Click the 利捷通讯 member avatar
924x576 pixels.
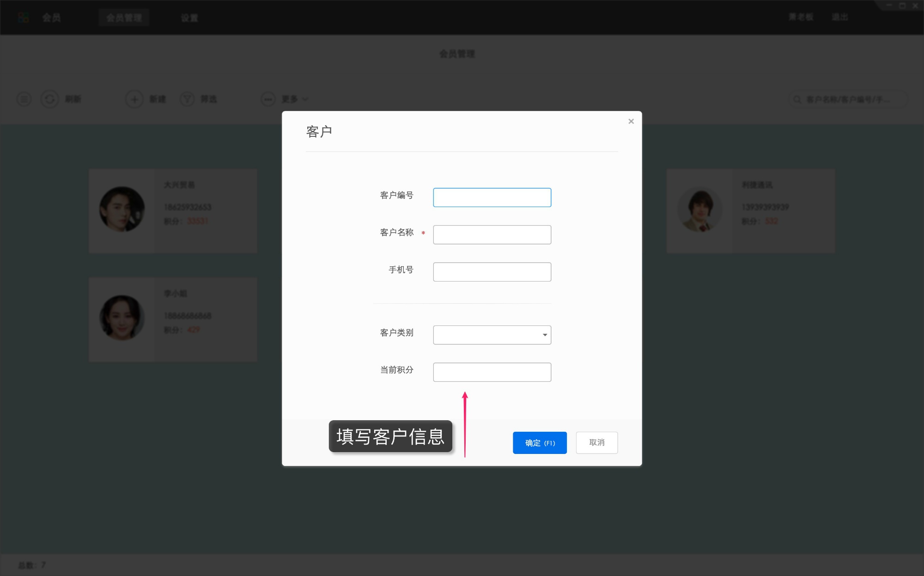pyautogui.click(x=699, y=210)
